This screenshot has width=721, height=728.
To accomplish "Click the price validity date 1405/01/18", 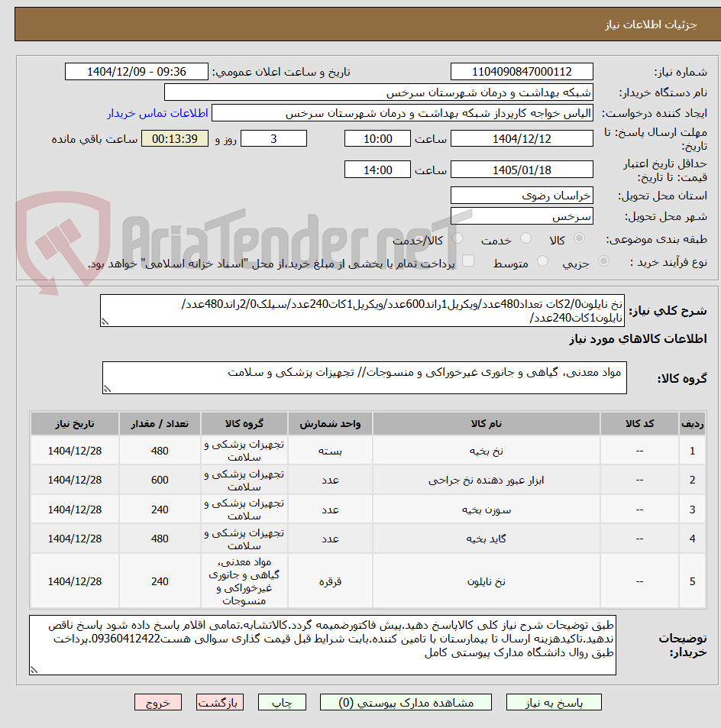I will (x=522, y=170).
